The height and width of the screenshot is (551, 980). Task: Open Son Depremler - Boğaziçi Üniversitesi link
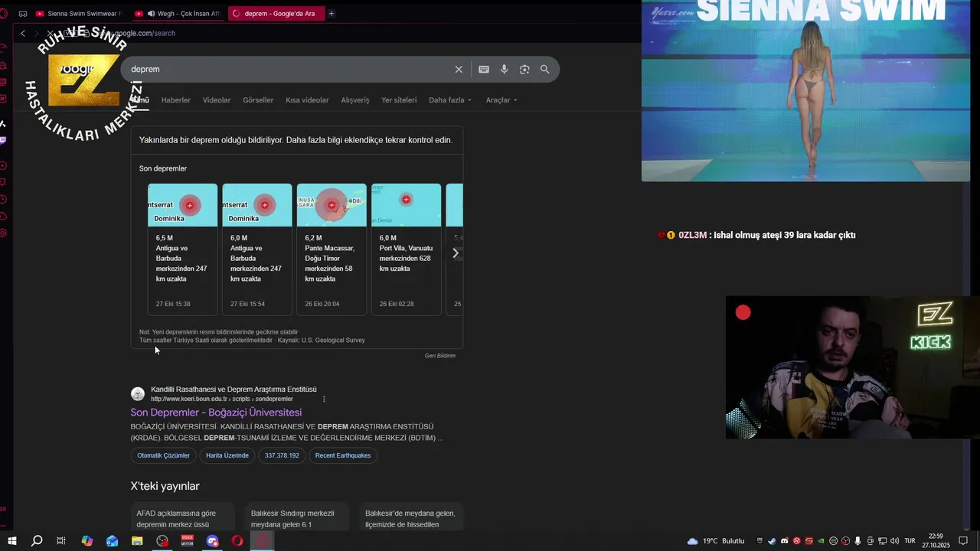coord(216,412)
